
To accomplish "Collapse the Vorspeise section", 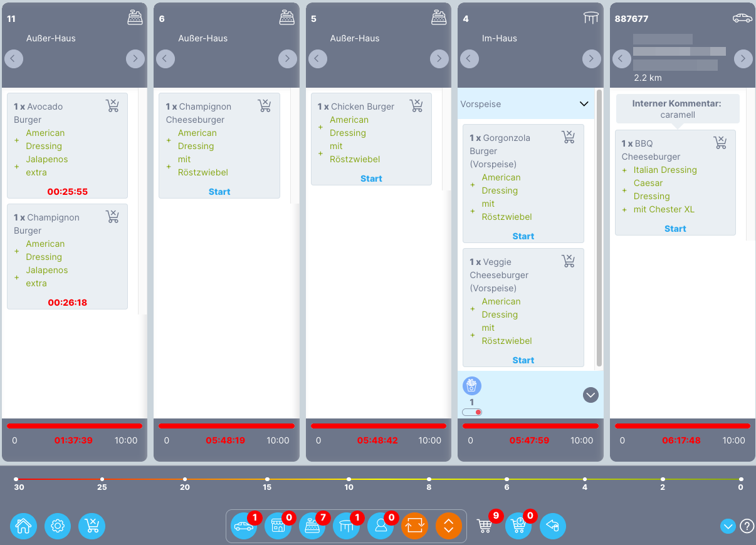I will click(584, 104).
